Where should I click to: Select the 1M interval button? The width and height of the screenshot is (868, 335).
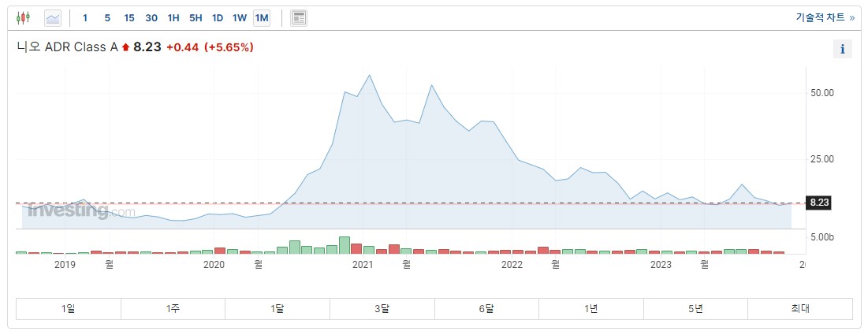click(x=261, y=17)
